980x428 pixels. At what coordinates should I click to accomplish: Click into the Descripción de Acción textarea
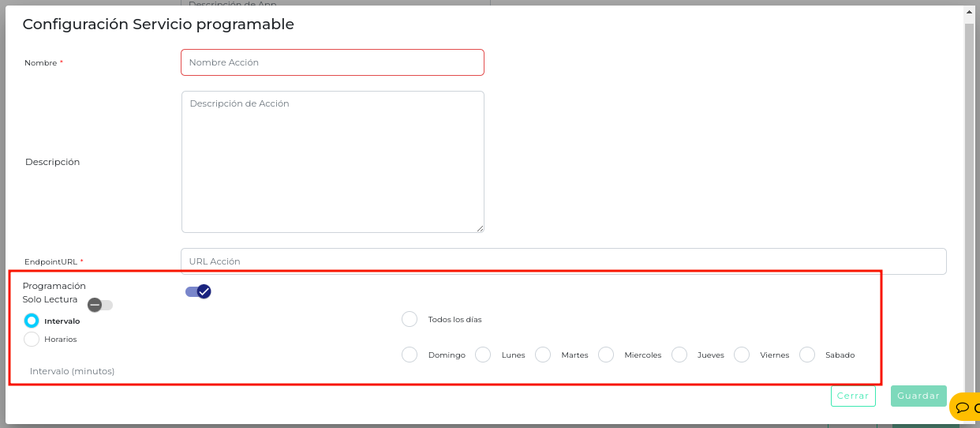pyautogui.click(x=332, y=161)
